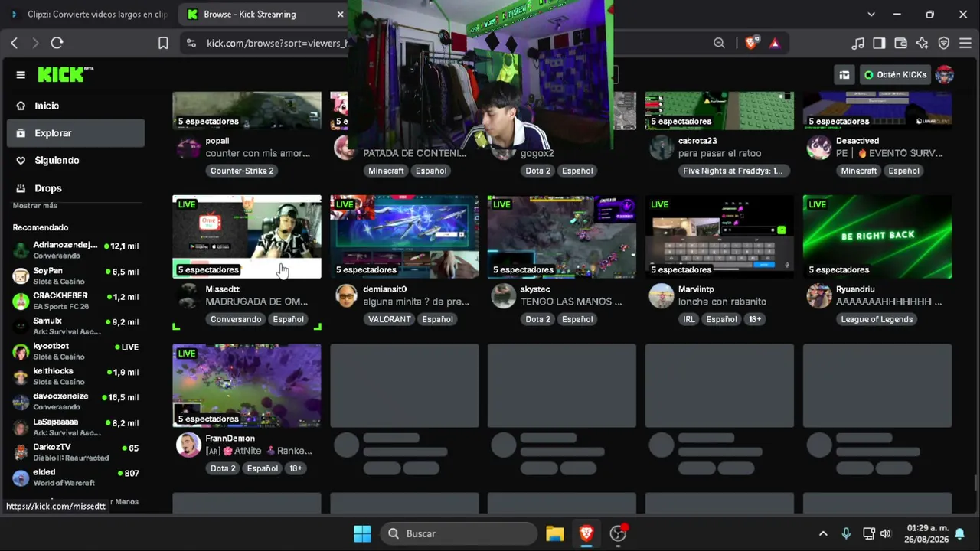Open recommended channel DarkozTV

[x=76, y=452]
